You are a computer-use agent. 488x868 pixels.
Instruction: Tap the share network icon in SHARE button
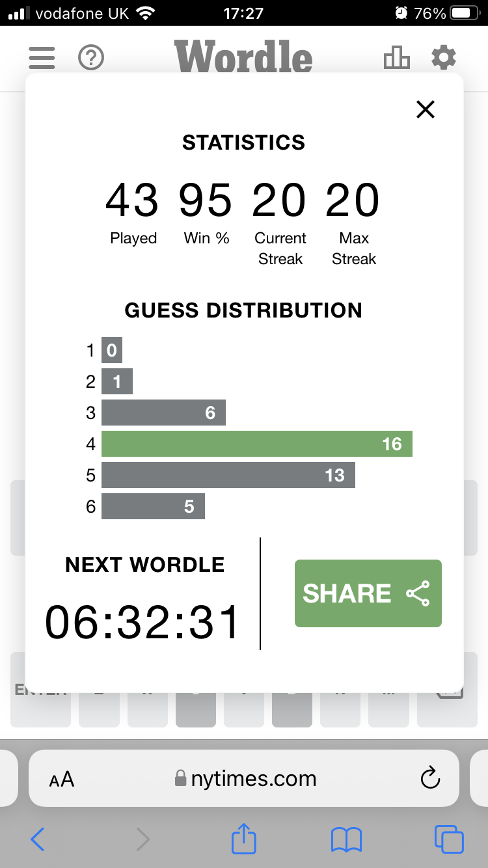point(418,593)
